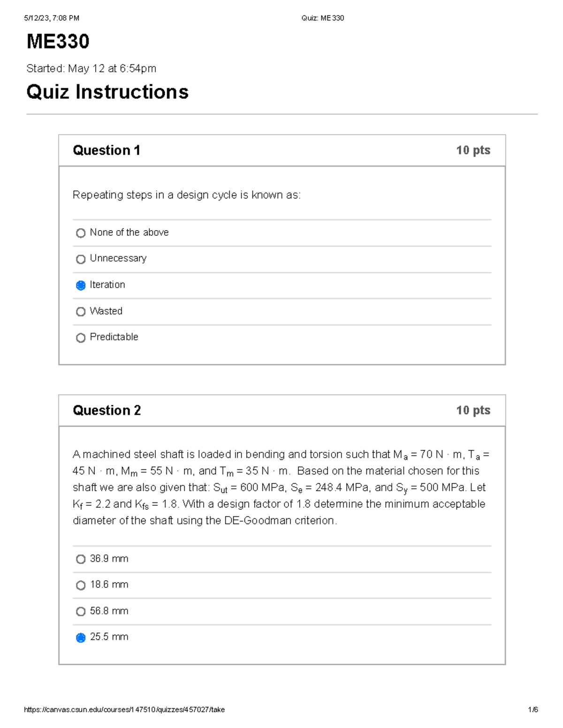The image size is (563, 728).
Task: Select the "56.8 mm" option in Question 2
Action: coord(81,612)
